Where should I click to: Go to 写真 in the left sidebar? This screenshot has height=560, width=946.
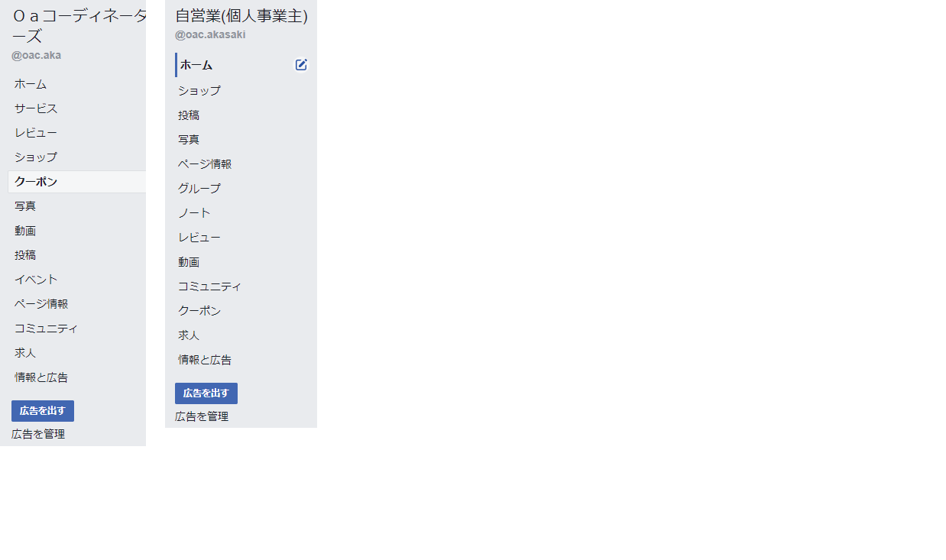coord(25,206)
